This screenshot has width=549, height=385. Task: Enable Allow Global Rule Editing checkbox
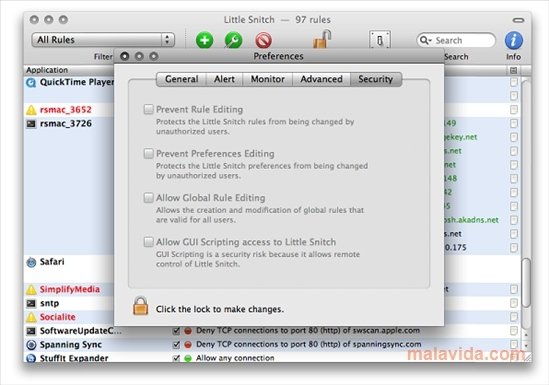click(148, 198)
